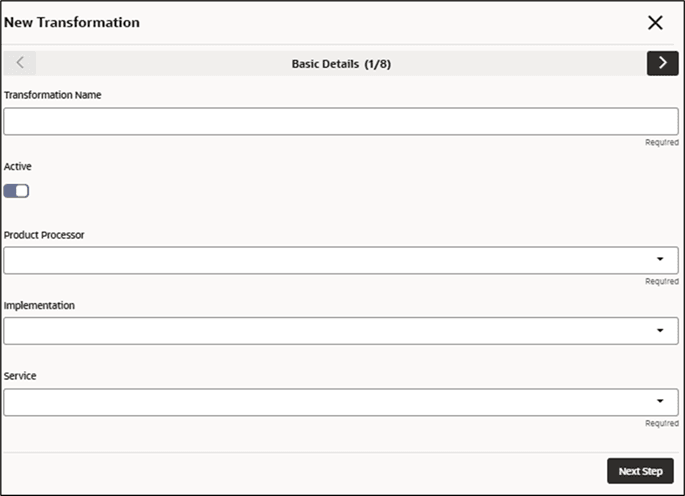
Task: Click the left chevron previous-step arrow
Action: click(x=20, y=63)
